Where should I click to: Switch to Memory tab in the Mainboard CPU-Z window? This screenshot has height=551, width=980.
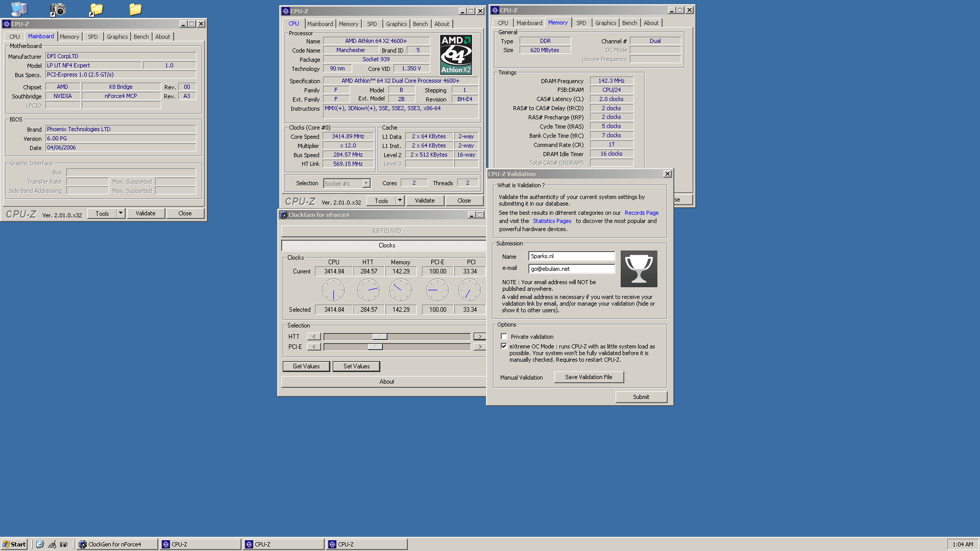coord(69,37)
